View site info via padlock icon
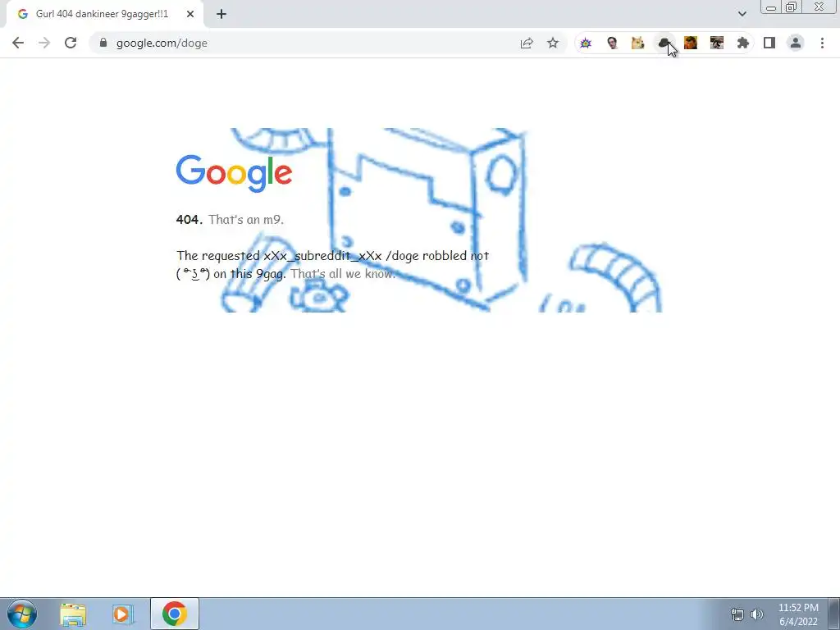Image resolution: width=840 pixels, height=630 pixels. [103, 43]
